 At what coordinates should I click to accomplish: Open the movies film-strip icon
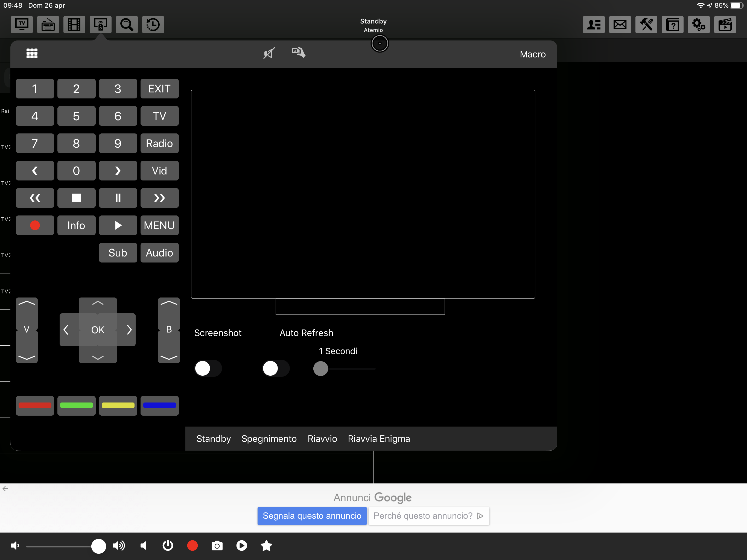click(x=74, y=24)
